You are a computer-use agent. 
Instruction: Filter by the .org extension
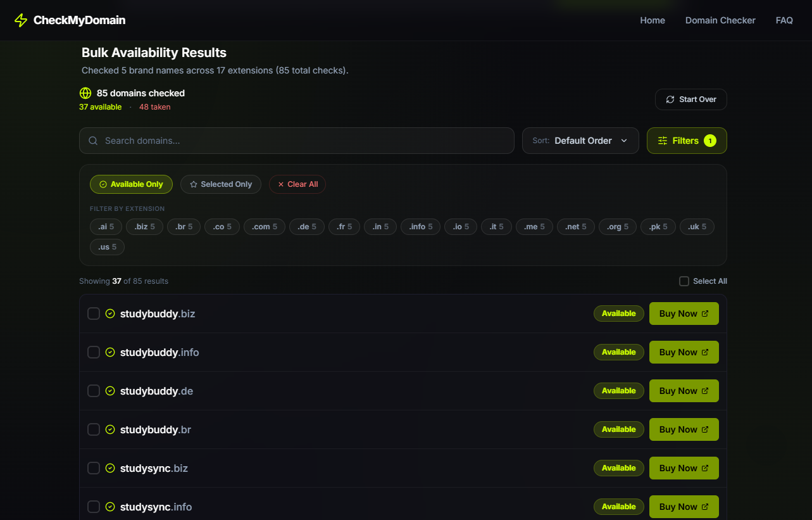click(618, 227)
